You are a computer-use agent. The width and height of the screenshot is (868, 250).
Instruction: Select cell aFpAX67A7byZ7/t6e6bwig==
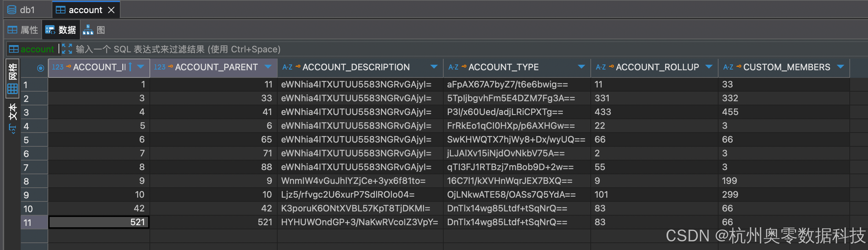517,84
